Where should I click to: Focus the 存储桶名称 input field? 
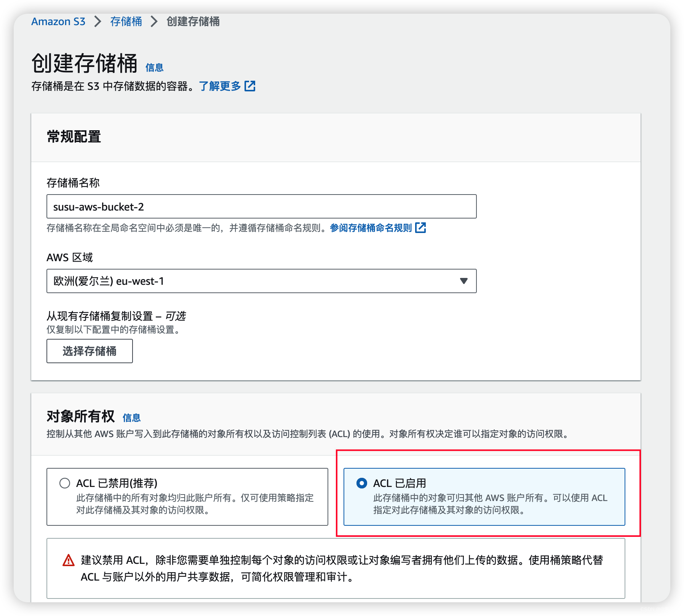pos(261,206)
